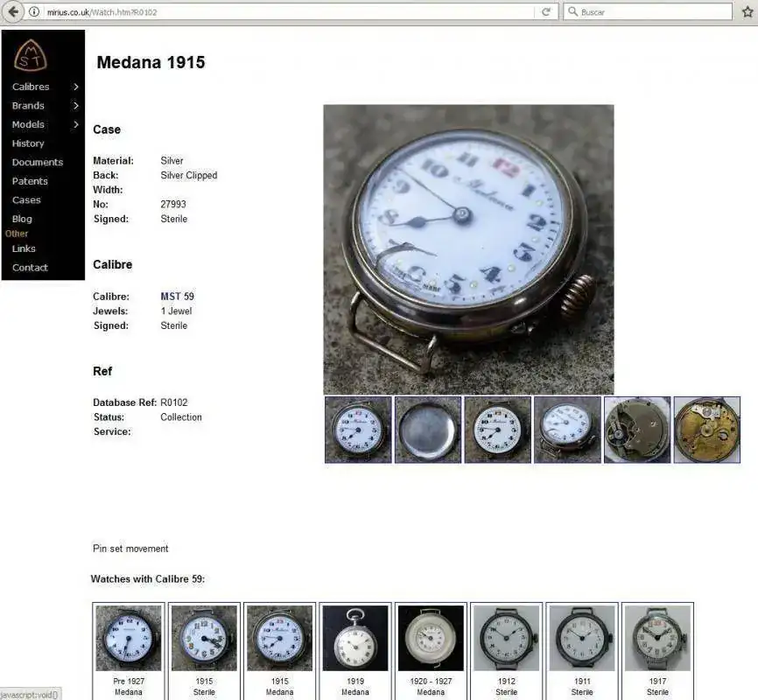This screenshot has height=700, width=758.
Task: Click the MST logo in the sidebar
Action: [x=31, y=54]
